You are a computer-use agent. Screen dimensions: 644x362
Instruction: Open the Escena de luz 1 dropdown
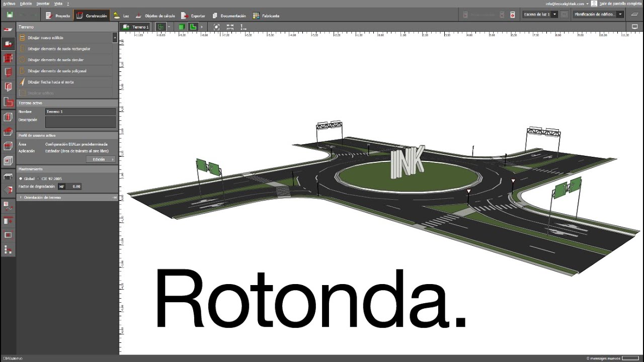[x=540, y=15]
